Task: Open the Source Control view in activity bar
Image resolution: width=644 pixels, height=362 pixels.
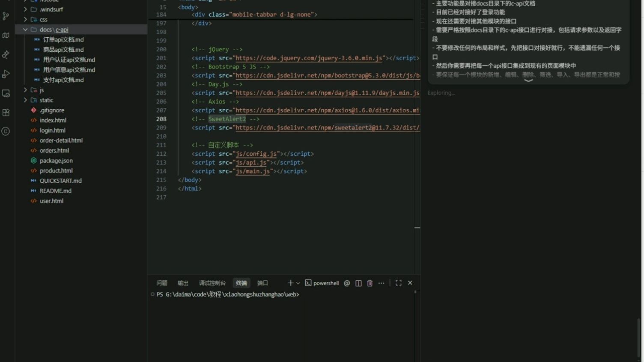Action: (x=6, y=16)
